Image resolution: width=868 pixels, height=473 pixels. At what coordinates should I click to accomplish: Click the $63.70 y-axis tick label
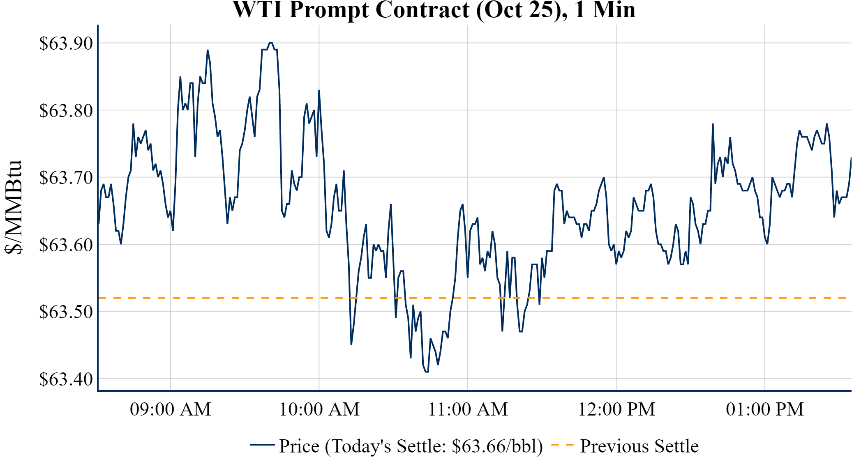66,178
